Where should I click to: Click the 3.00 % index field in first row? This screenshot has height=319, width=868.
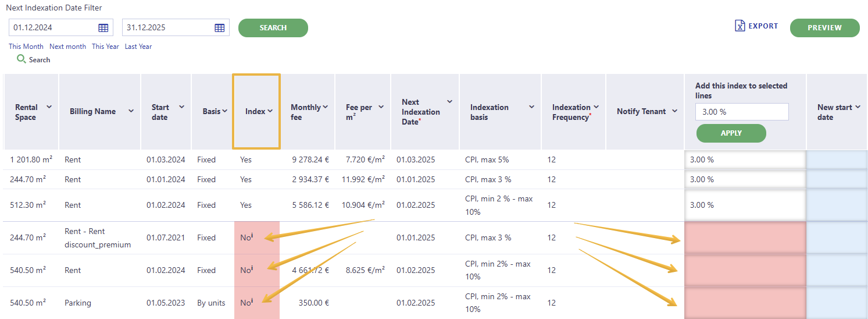pos(745,159)
